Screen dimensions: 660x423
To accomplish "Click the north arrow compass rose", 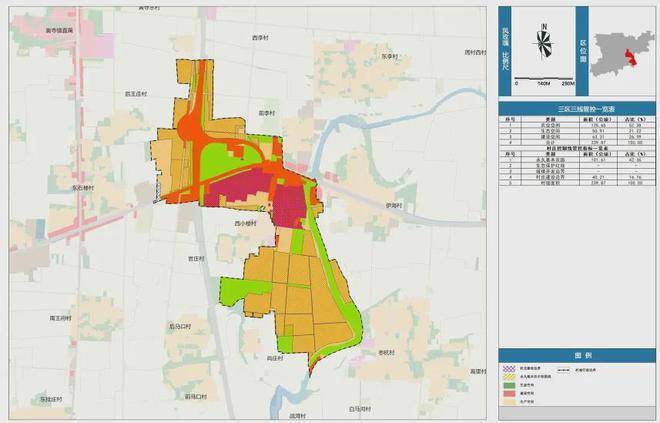I will coord(542,44).
